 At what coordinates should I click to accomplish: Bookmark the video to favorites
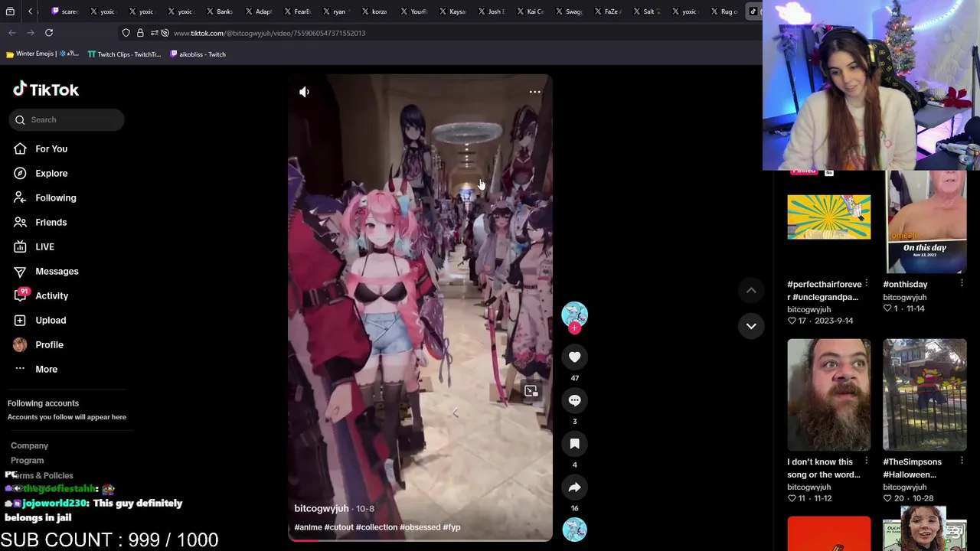[574, 444]
